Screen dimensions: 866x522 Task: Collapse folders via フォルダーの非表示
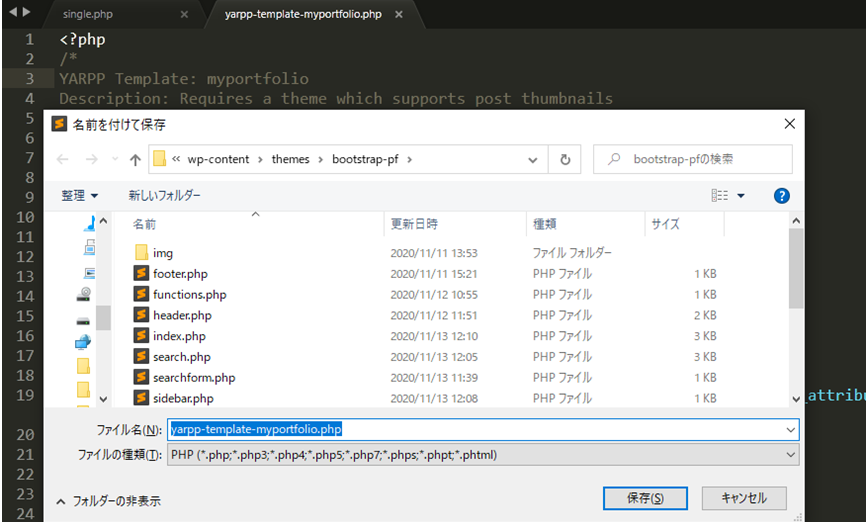108,501
